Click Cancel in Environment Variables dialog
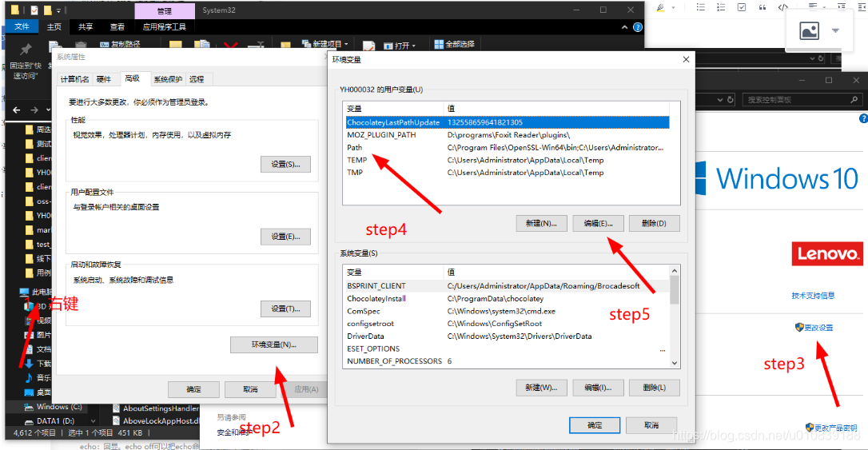 click(x=651, y=425)
